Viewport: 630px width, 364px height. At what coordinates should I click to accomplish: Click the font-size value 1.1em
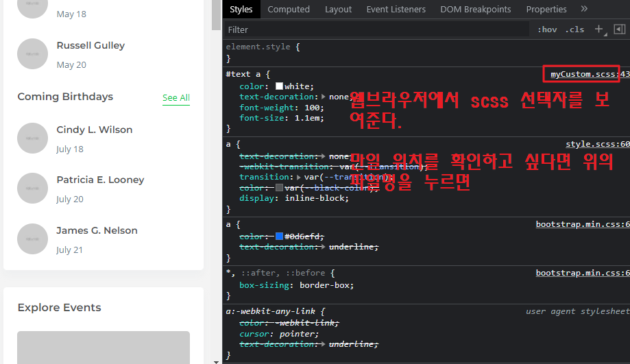click(x=307, y=118)
